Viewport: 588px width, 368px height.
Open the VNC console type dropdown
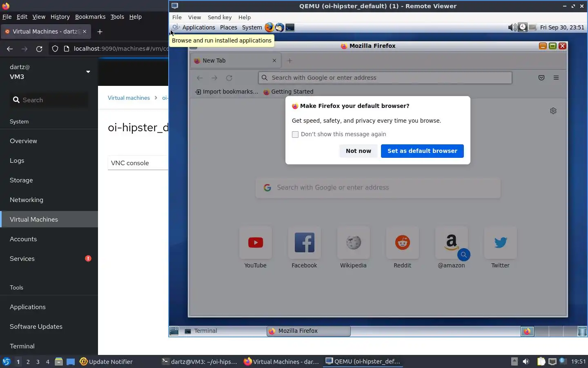point(138,163)
